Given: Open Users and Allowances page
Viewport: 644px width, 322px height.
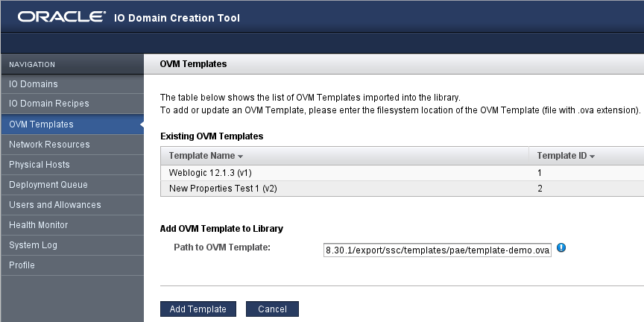Looking at the screenshot, I should click(55, 205).
